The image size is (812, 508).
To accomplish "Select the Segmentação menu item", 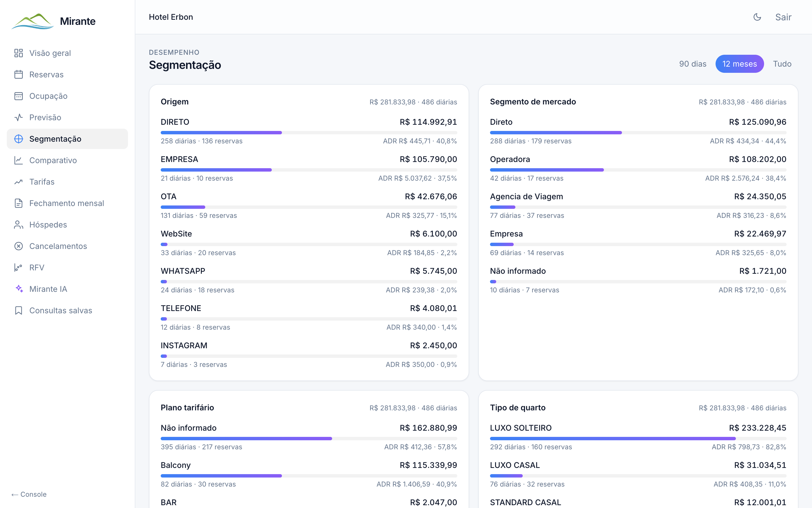I will [x=67, y=139].
